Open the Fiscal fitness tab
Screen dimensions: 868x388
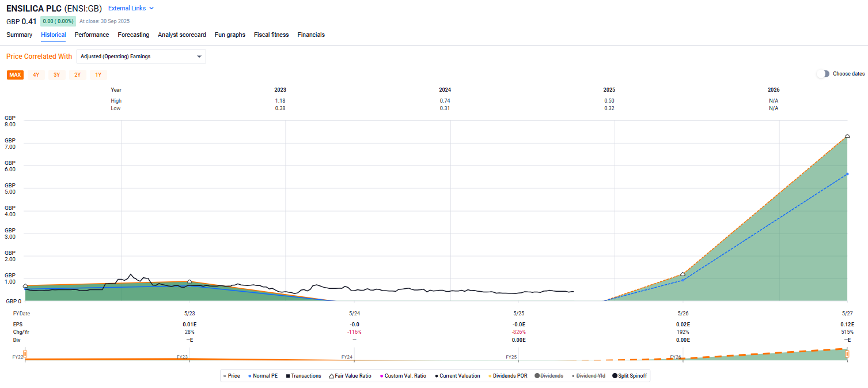(x=271, y=35)
